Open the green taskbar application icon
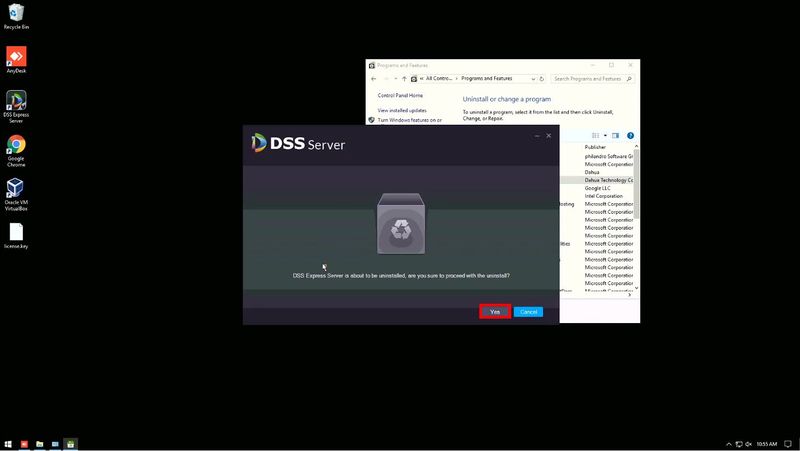Viewport: 800px width, 451px height. pyautogui.click(x=70, y=444)
